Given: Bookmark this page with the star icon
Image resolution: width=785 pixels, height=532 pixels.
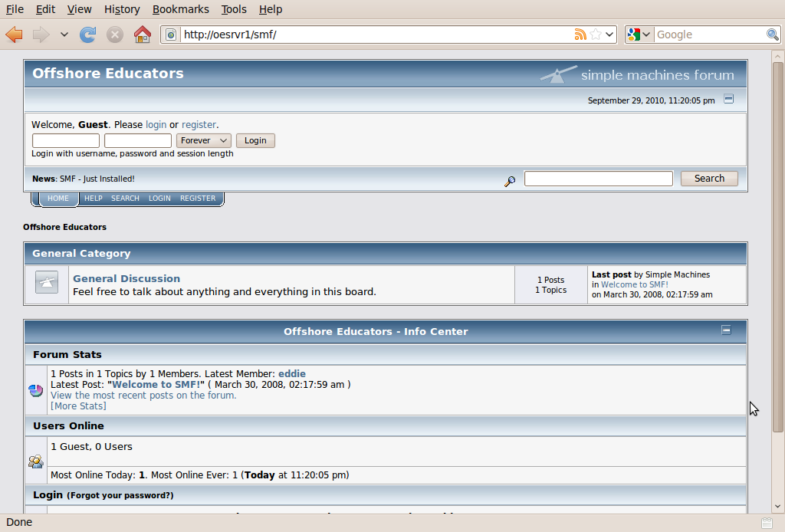Looking at the screenshot, I should (x=596, y=34).
